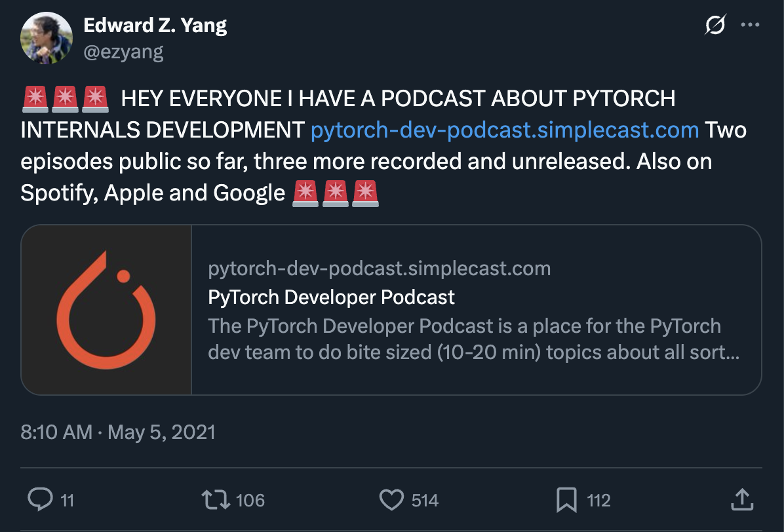Click the 514 likes count

coord(425,501)
